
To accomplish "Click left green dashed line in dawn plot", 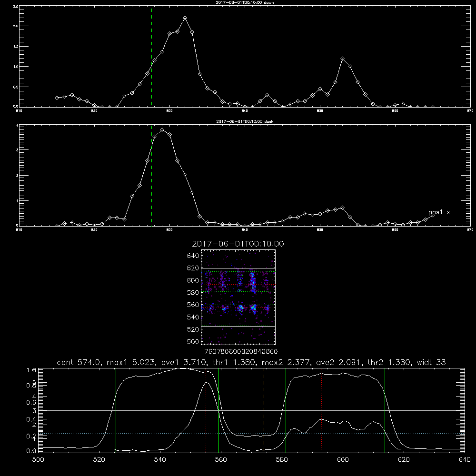I will pos(151,57).
